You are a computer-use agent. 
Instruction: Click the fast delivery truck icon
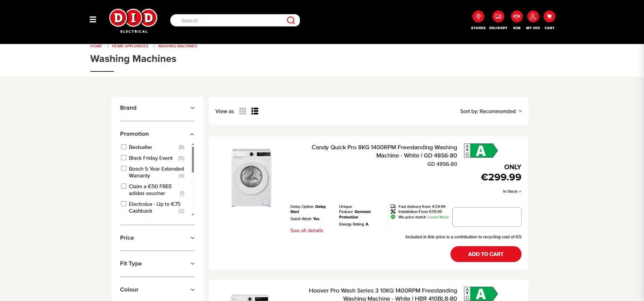click(393, 206)
